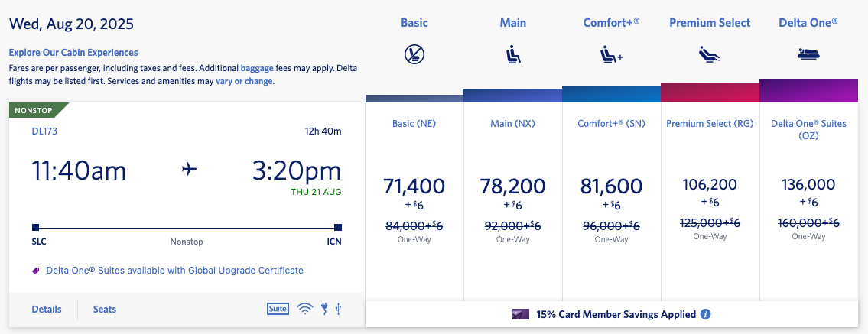Click the Basic cabin no-seat-selection icon

tap(414, 54)
